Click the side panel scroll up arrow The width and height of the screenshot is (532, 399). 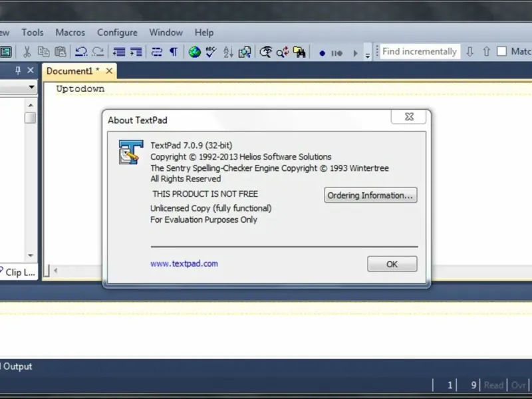click(31, 105)
